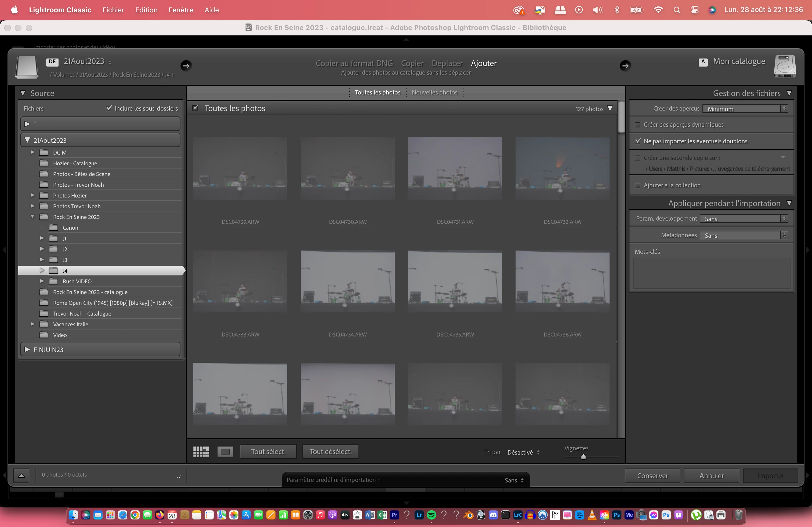Switch to grid view icon

coord(201,452)
